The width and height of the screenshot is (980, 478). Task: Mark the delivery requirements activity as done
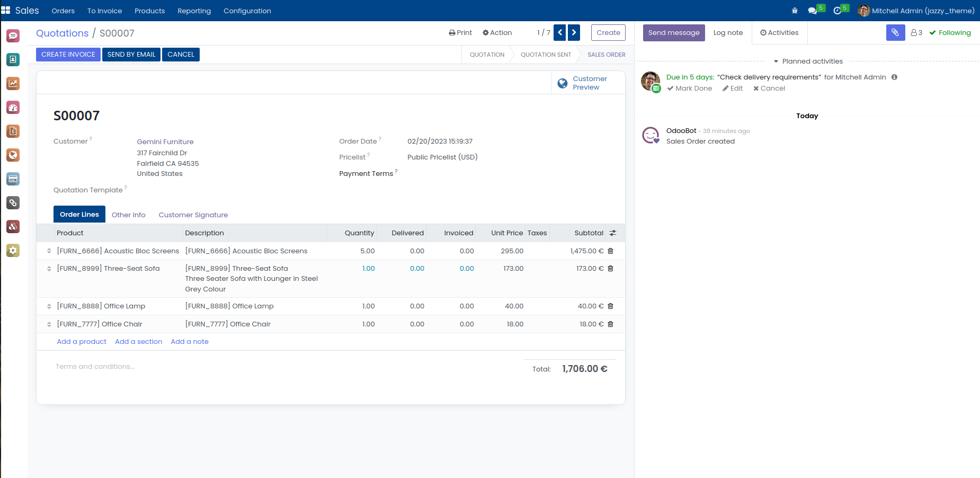[x=689, y=88]
